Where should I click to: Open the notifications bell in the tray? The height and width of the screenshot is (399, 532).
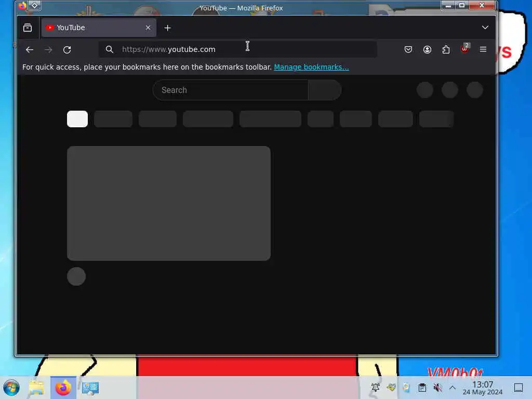pos(375,387)
